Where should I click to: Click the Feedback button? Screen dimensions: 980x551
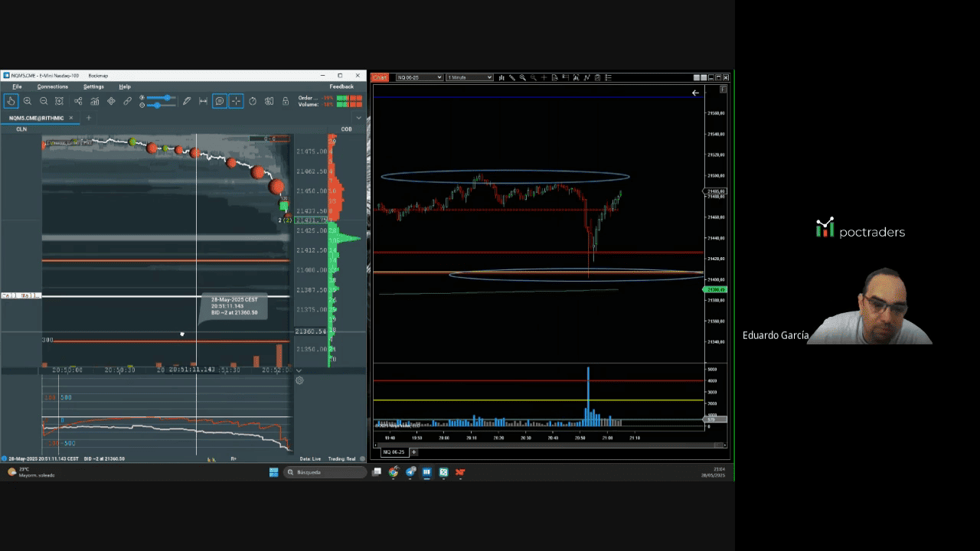341,86
